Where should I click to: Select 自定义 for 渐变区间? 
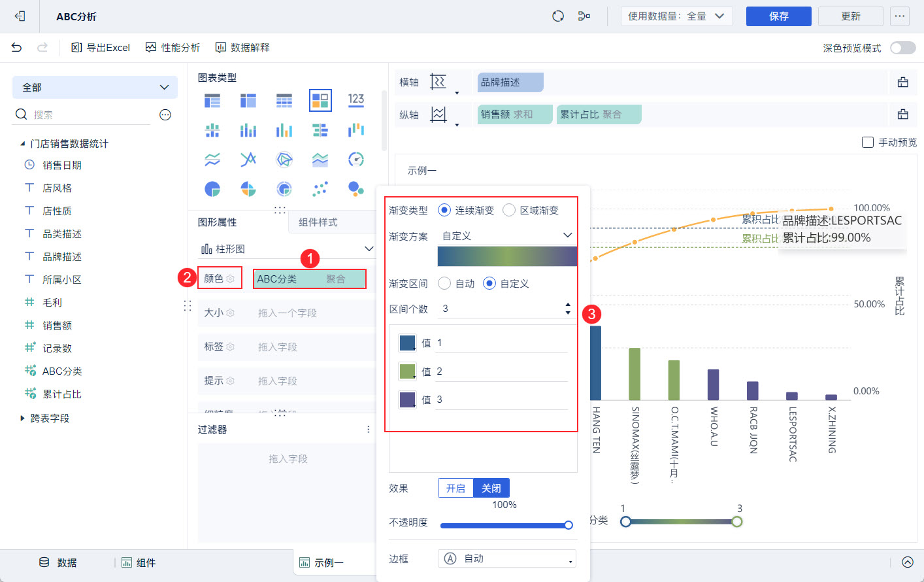click(489, 283)
